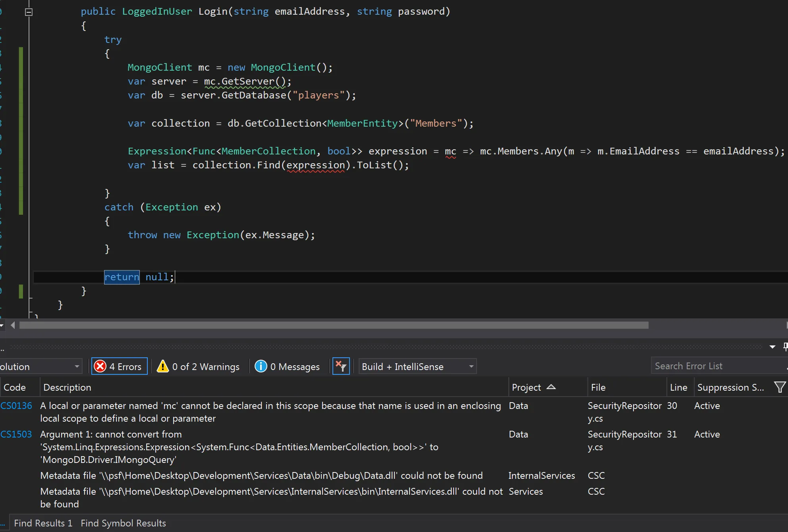Click the blue info messages icon
The height and width of the screenshot is (532, 788).
point(261,366)
